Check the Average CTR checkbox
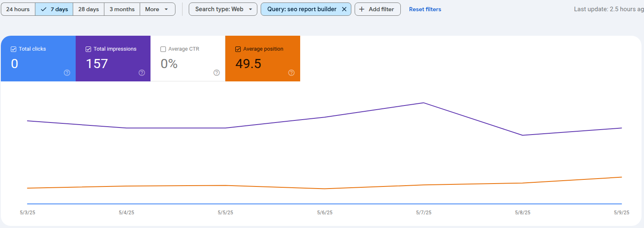644x228 pixels. (163, 49)
